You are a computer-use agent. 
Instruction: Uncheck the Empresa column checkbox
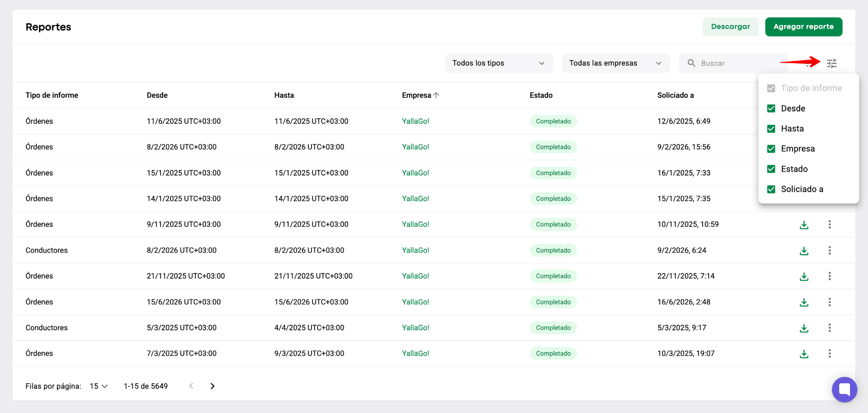pyautogui.click(x=771, y=149)
